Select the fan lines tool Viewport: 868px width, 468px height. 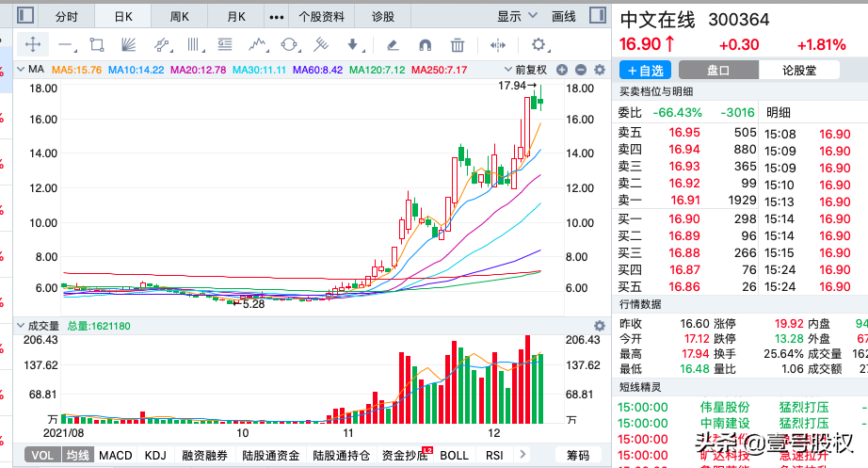[128, 45]
